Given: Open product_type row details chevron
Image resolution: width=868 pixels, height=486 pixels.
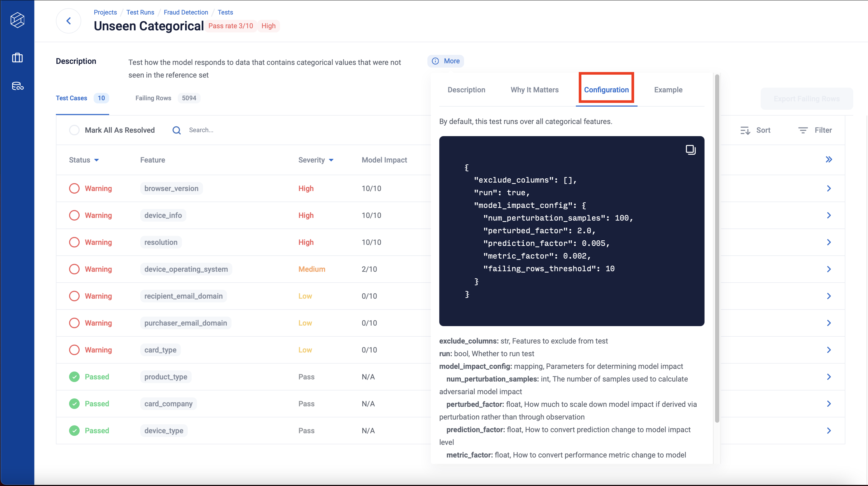Looking at the screenshot, I should click(x=829, y=377).
